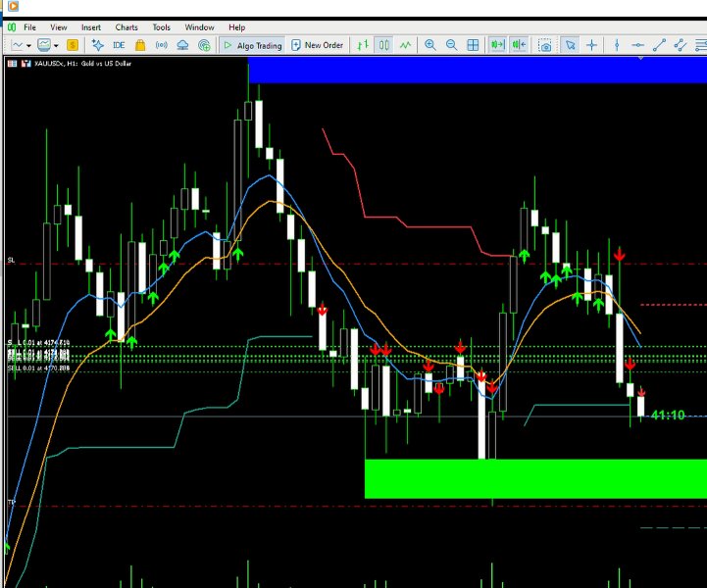This screenshot has height=588, width=707.
Task: Open the Market shopping bag icon
Action: click(x=140, y=45)
